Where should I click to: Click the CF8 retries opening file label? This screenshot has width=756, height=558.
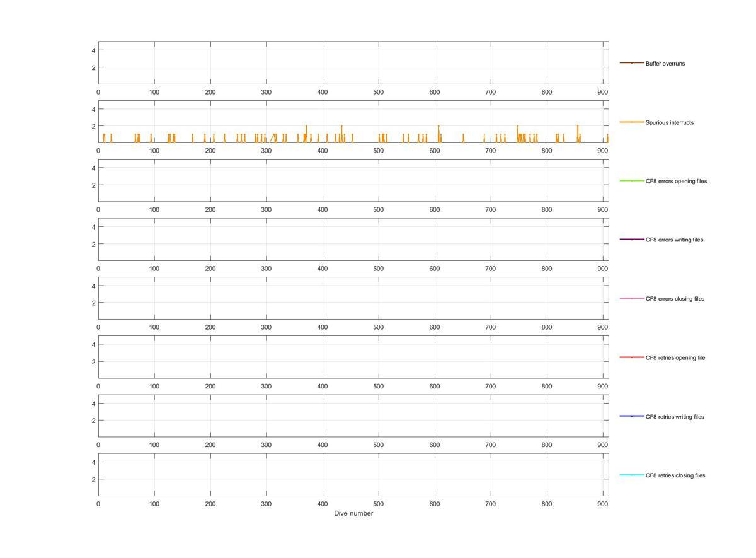coord(675,357)
